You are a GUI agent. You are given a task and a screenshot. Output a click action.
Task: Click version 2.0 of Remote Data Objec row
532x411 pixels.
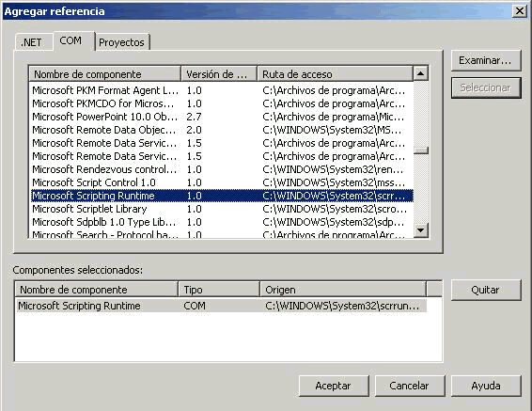[x=194, y=130]
